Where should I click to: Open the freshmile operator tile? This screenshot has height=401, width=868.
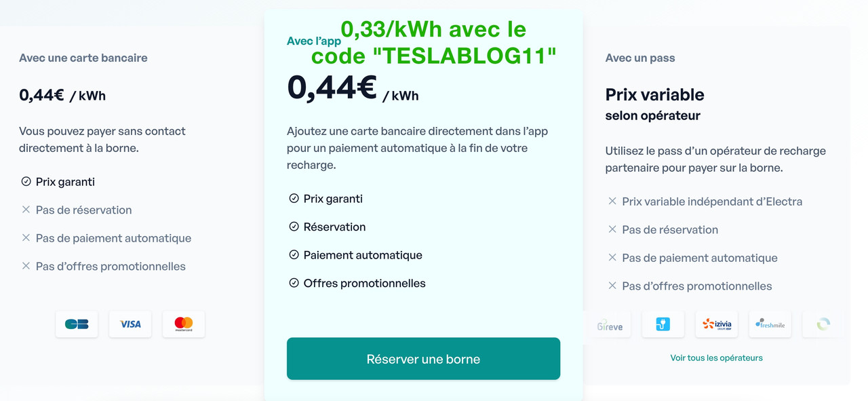click(x=770, y=324)
